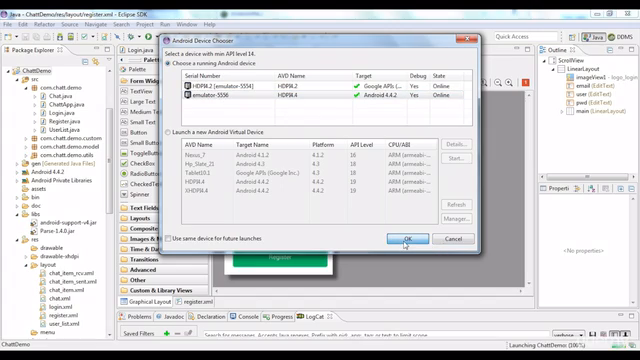This screenshot has width=640, height=360.
Task: Select emulator-5556 device row
Action: tap(323, 95)
